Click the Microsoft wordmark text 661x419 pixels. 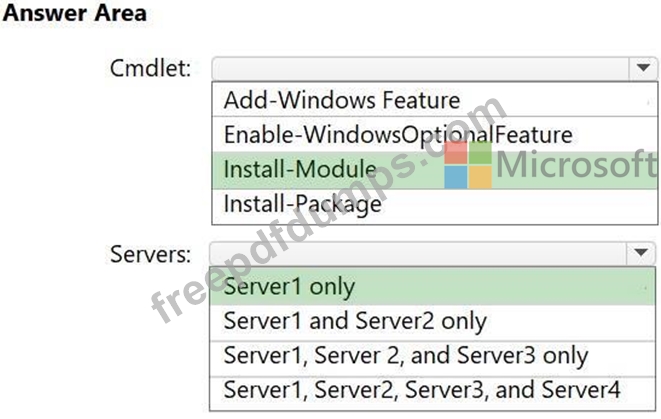tap(576, 164)
